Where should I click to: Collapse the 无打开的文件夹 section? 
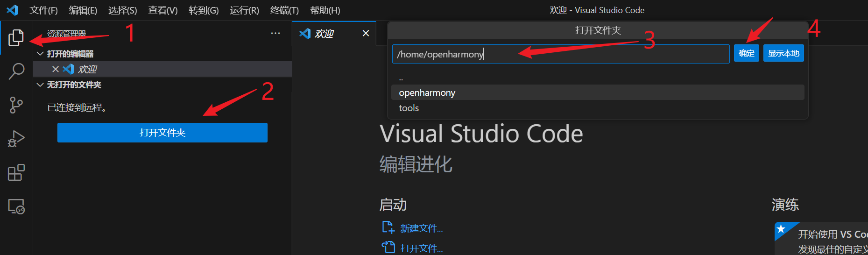coord(40,85)
